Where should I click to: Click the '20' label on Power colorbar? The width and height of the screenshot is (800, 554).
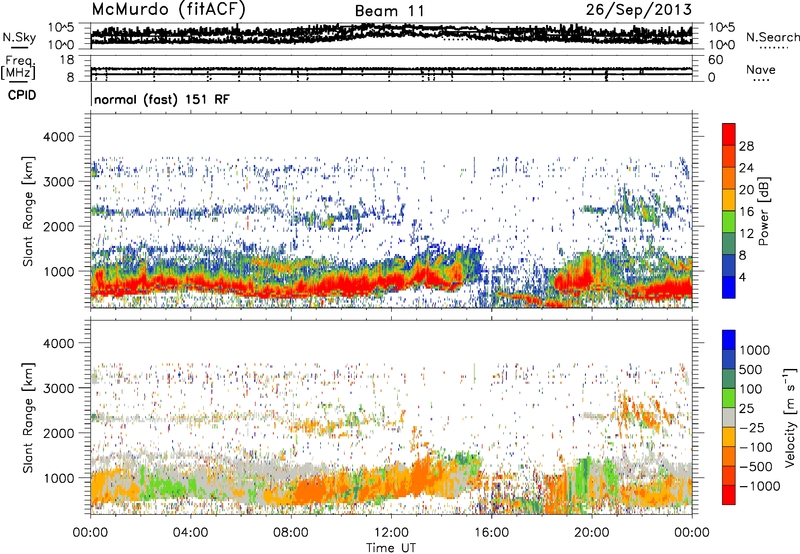[x=746, y=190]
